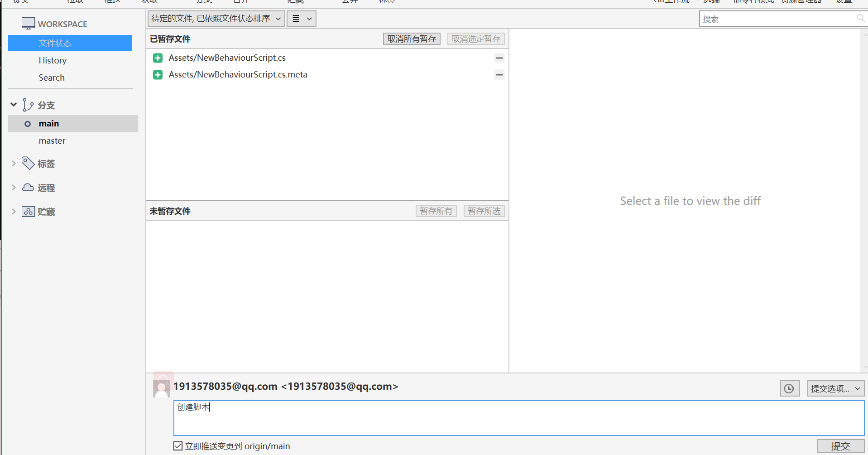
Task: Click the tag icon beside 标签
Action: [x=28, y=163]
